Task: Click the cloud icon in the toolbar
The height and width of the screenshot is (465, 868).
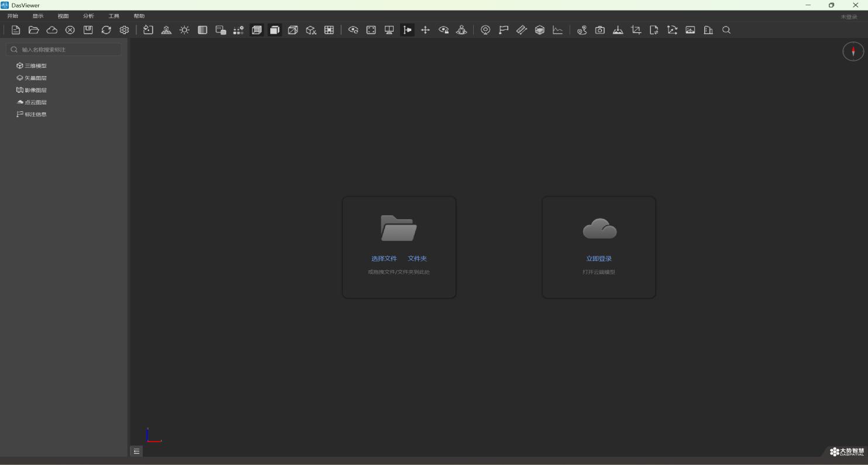Action: [x=52, y=30]
